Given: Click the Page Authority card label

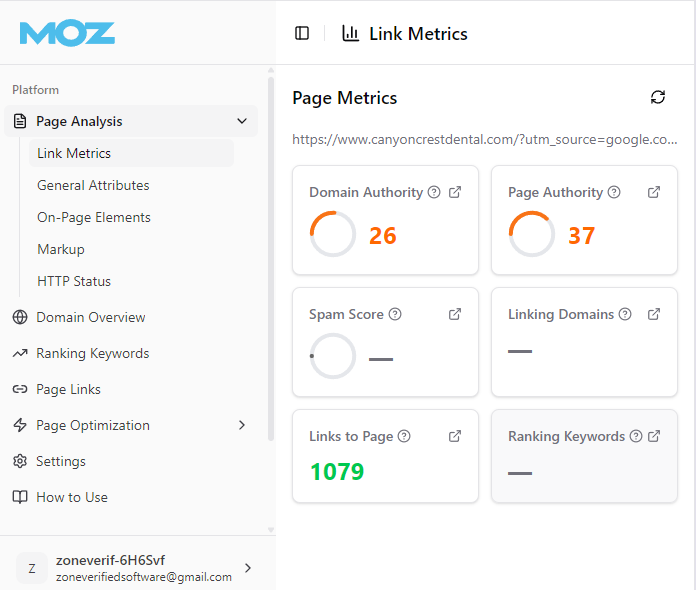Looking at the screenshot, I should [555, 192].
